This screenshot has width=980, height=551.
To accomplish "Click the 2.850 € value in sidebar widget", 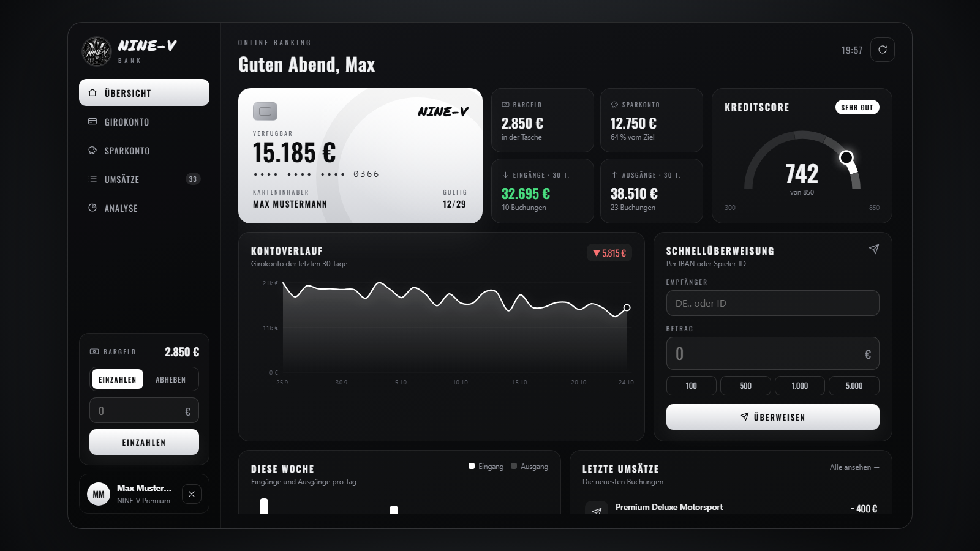I will pyautogui.click(x=182, y=352).
